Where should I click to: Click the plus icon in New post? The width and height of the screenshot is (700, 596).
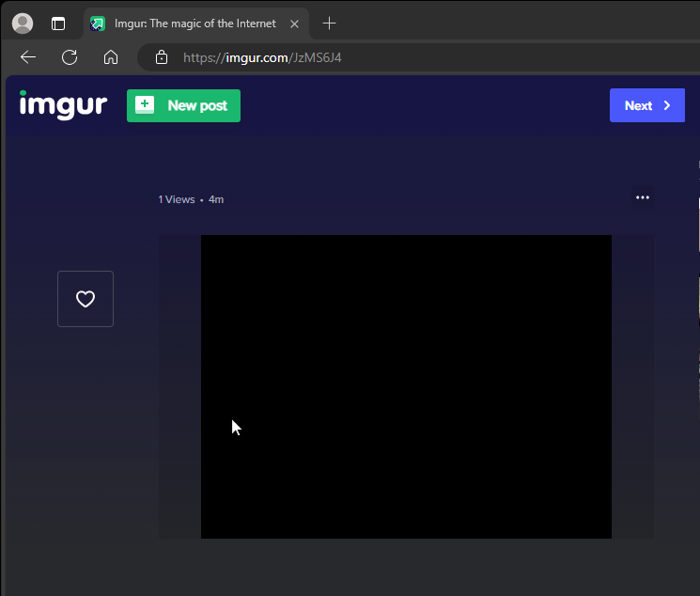click(144, 105)
